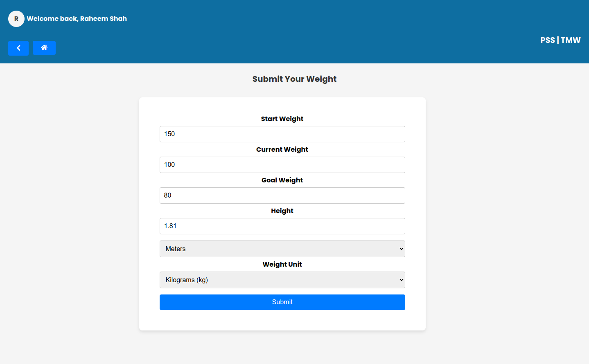
Task: Open the R user avatar
Action: click(16, 19)
